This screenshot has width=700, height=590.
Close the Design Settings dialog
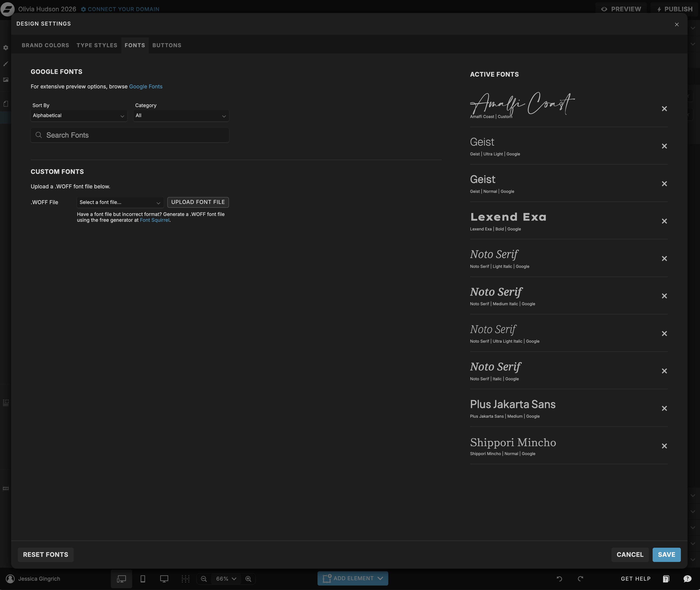click(x=677, y=24)
